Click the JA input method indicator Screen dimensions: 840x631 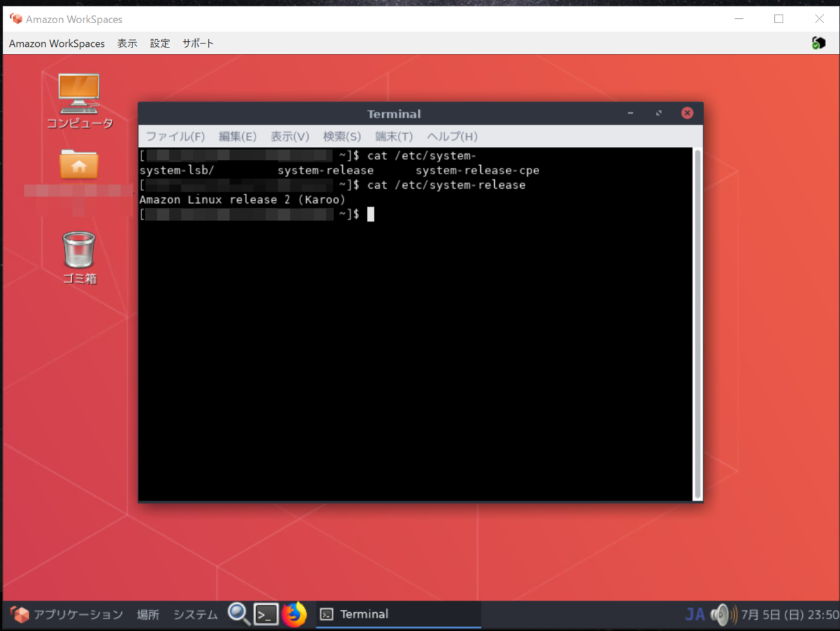[x=694, y=615]
